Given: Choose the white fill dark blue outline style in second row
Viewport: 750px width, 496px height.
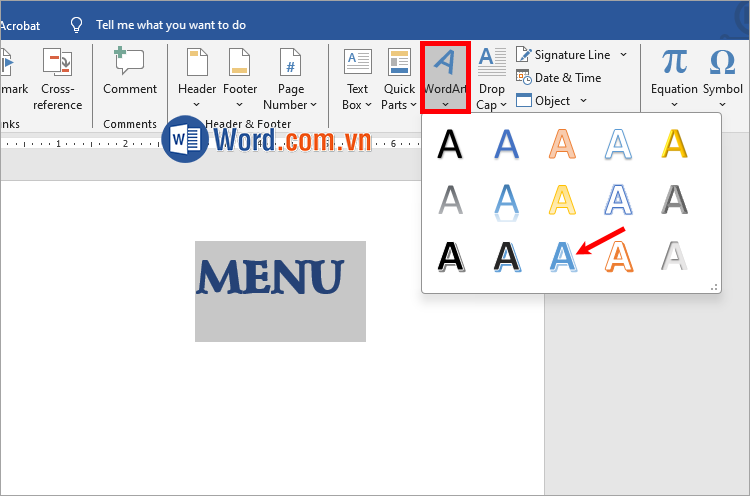Looking at the screenshot, I should [618, 200].
